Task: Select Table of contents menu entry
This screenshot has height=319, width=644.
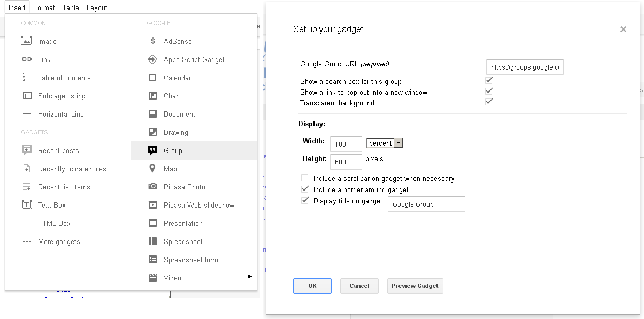Action: tap(64, 78)
